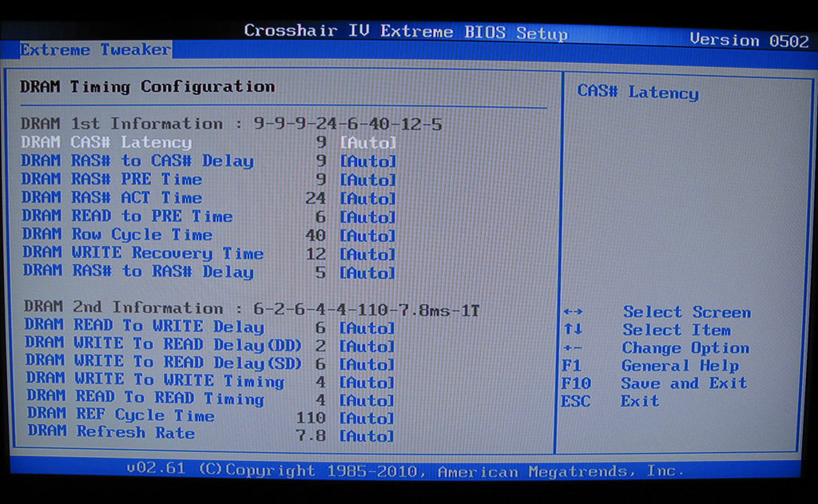818x504 pixels.
Task: Click the Version 0502 text
Action: click(x=749, y=40)
